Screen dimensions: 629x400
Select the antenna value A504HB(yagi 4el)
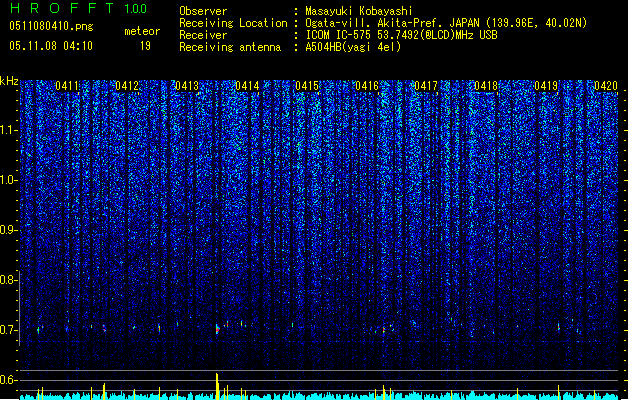353,47
